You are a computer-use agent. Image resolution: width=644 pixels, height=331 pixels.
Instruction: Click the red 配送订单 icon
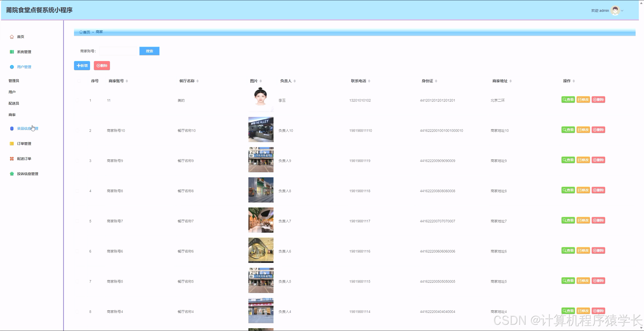point(12,159)
